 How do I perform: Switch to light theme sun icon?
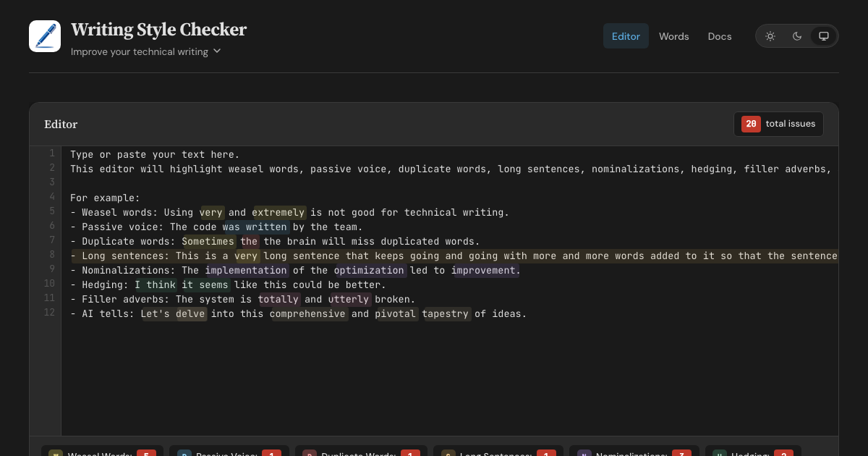point(770,36)
